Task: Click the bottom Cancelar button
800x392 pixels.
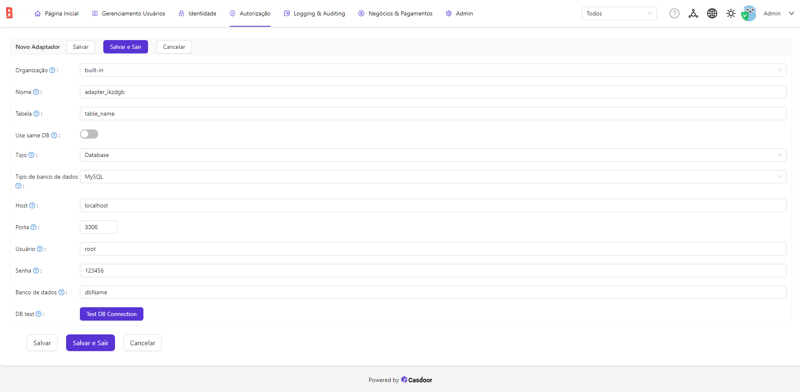Action: pos(142,343)
